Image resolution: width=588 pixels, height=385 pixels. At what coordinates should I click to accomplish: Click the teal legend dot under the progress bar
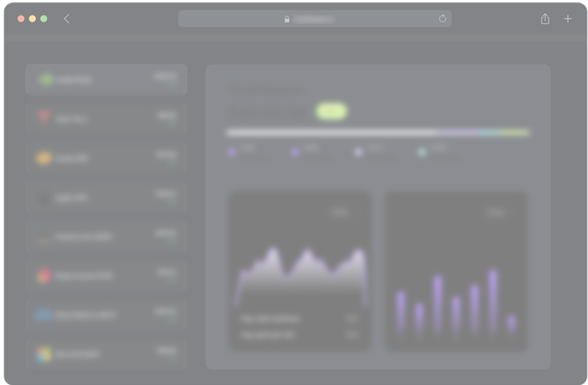pyautogui.click(x=421, y=151)
